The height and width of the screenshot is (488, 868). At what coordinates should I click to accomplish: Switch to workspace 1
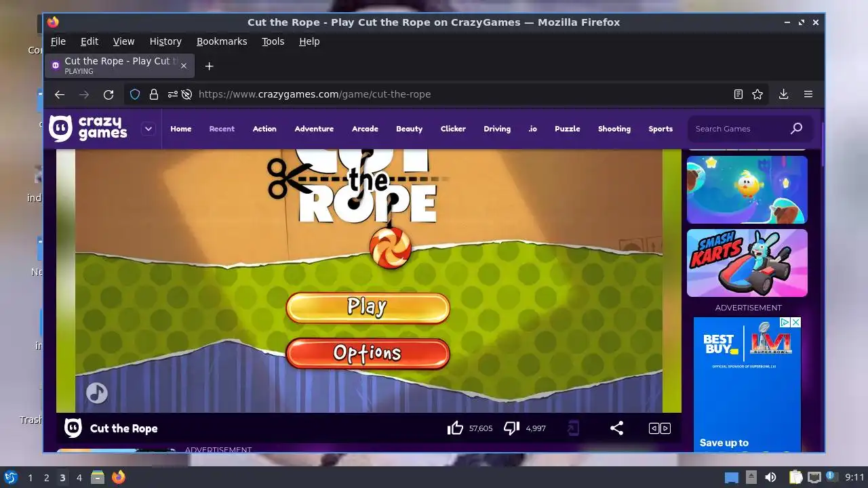(30, 478)
